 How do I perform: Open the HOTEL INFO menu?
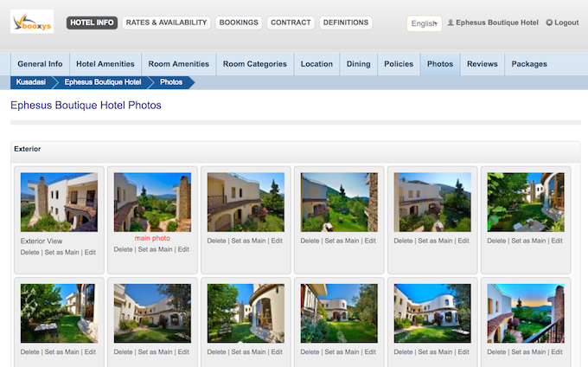(x=92, y=23)
